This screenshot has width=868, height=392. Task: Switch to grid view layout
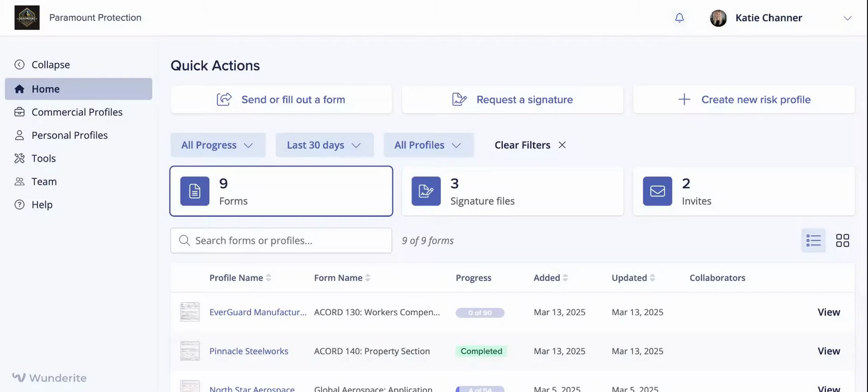pos(842,241)
